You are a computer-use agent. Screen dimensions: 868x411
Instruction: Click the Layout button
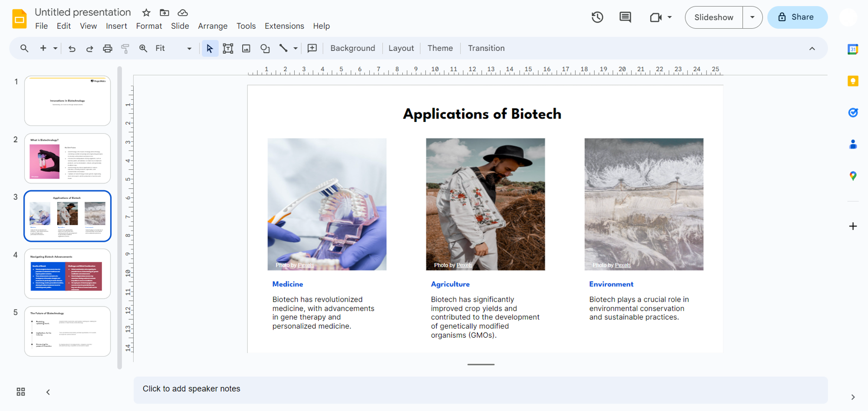(401, 48)
